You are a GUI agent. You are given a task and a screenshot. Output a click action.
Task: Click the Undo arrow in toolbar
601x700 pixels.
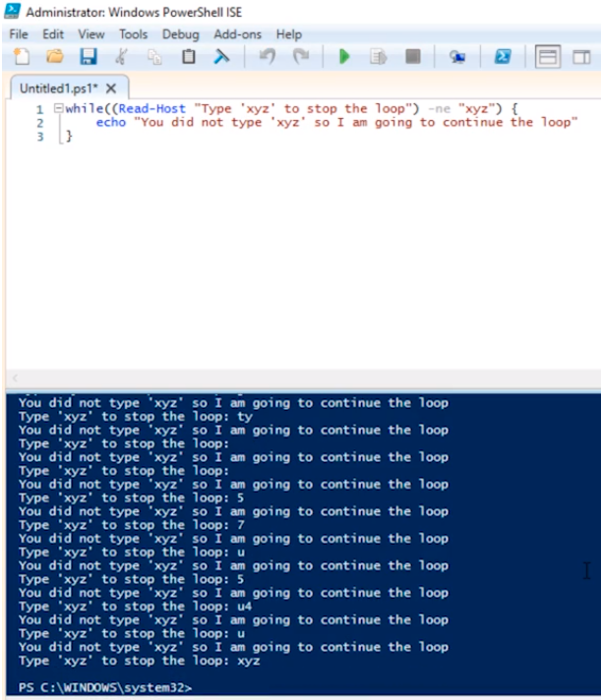[268, 57]
